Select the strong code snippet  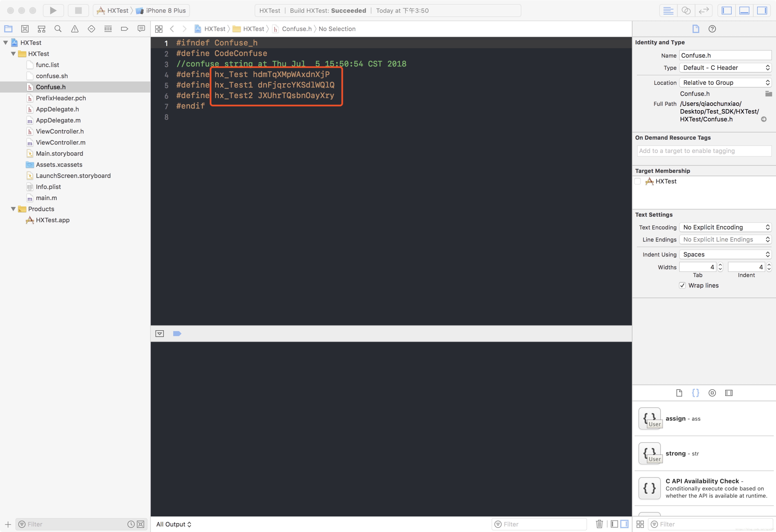point(704,454)
